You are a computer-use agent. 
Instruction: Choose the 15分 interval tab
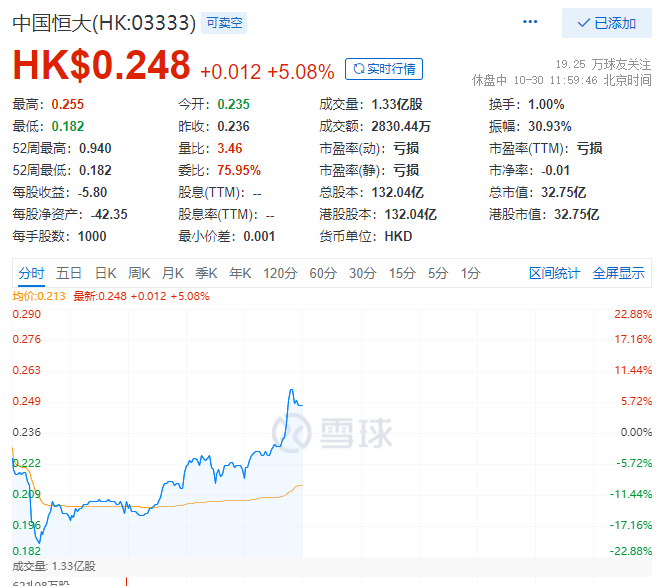click(x=402, y=273)
